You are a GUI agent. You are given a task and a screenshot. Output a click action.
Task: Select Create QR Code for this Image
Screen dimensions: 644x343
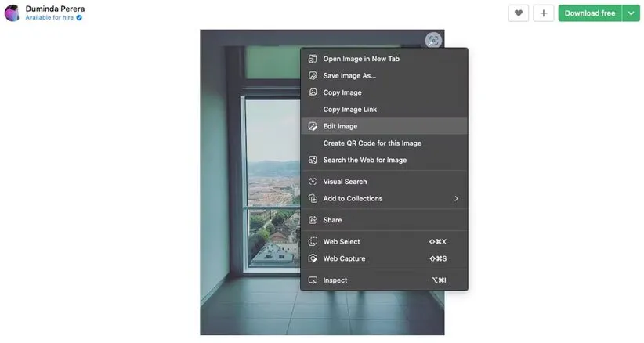372,143
